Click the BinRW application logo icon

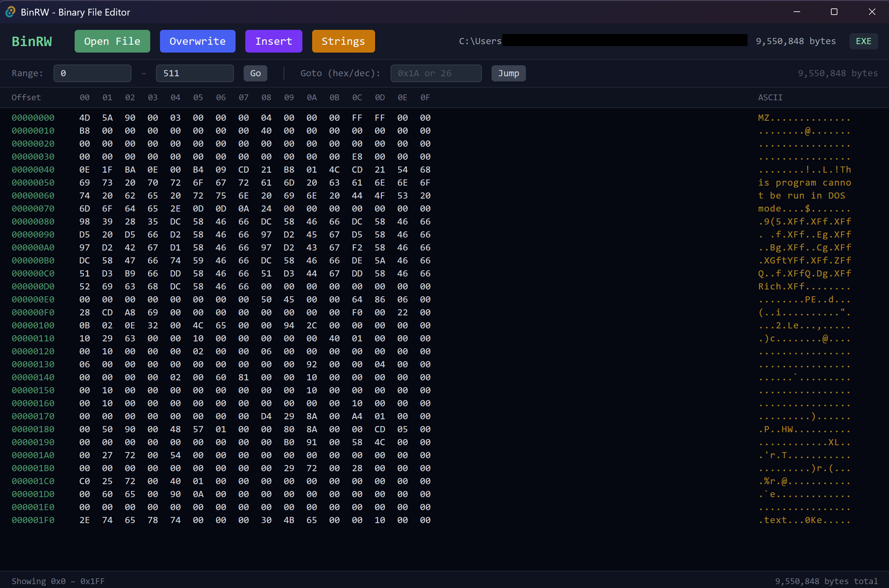pos(10,12)
